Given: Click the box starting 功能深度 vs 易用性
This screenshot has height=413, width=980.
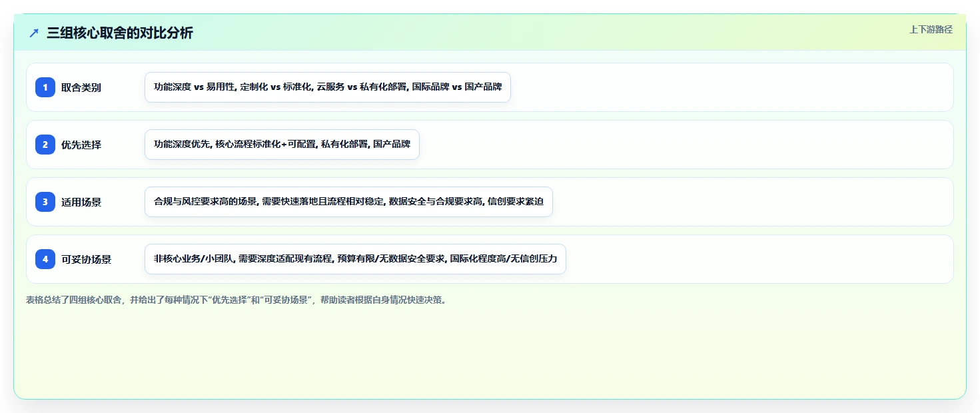Looking at the screenshot, I should click(328, 87).
